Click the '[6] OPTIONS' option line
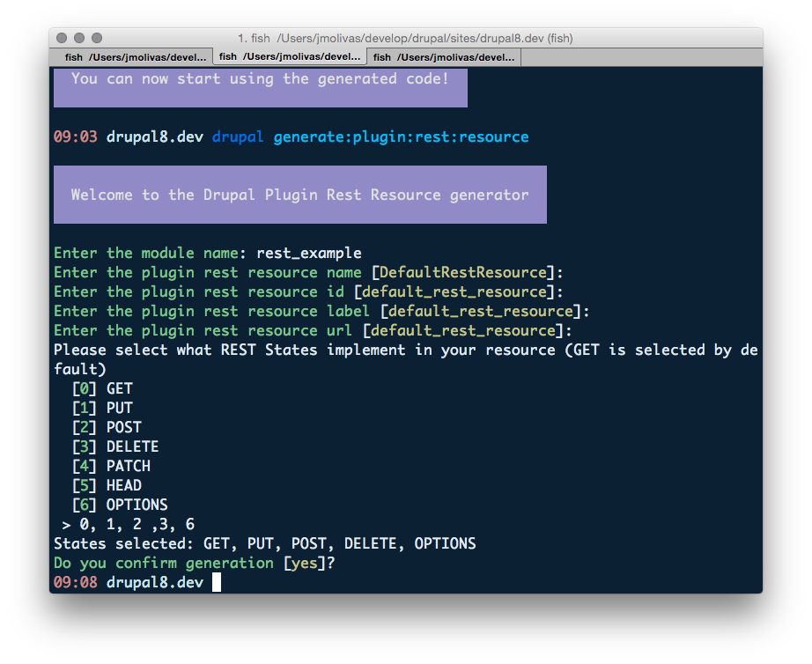This screenshot has width=812, height=664. coord(120,505)
